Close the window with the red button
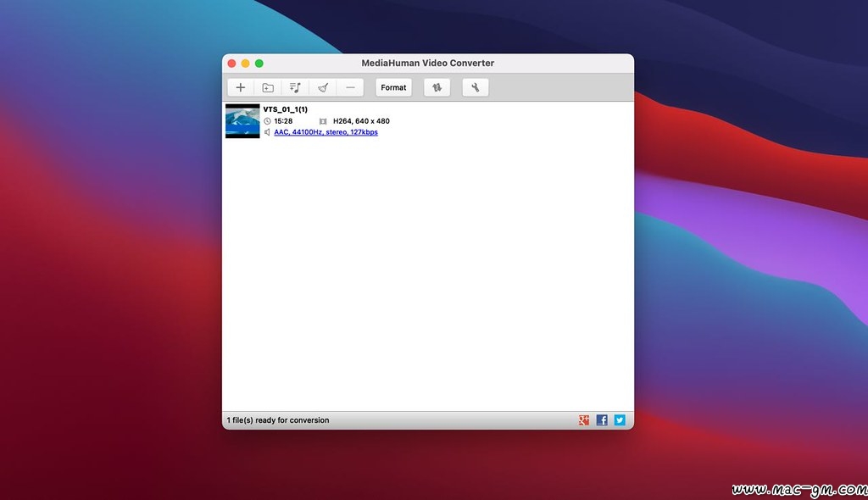This screenshot has width=868, height=500. coord(232,64)
